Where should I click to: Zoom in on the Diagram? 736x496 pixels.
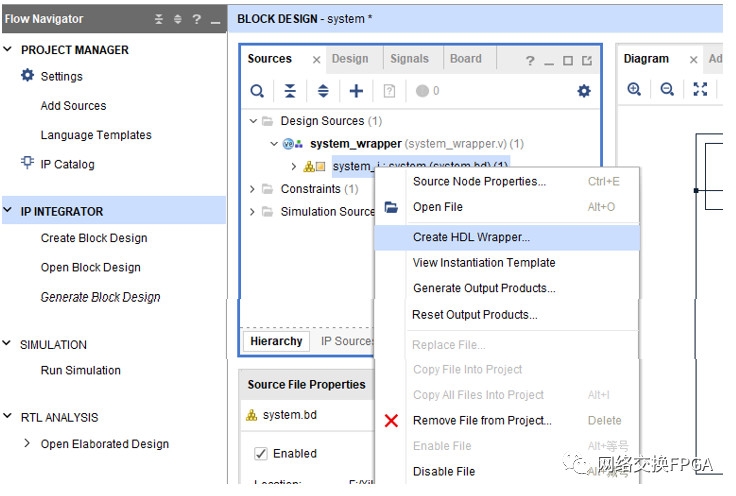(634, 90)
